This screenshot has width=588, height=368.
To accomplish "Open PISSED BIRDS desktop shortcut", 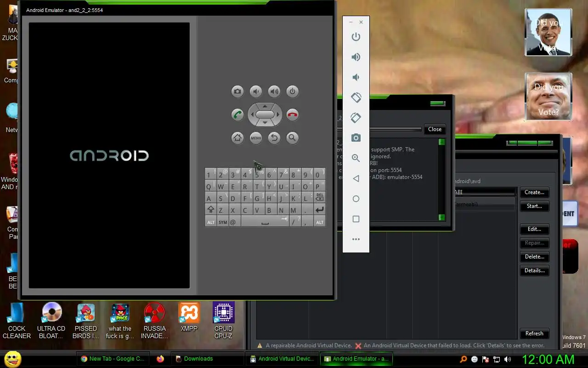I will click(86, 321).
